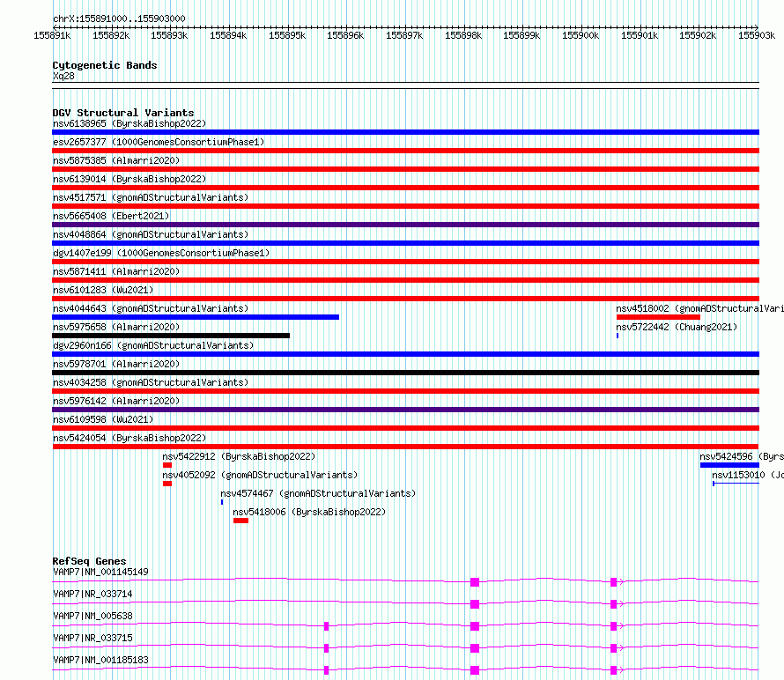Select the purple bar of nsv5665408
The image size is (784, 680).
coord(405,225)
